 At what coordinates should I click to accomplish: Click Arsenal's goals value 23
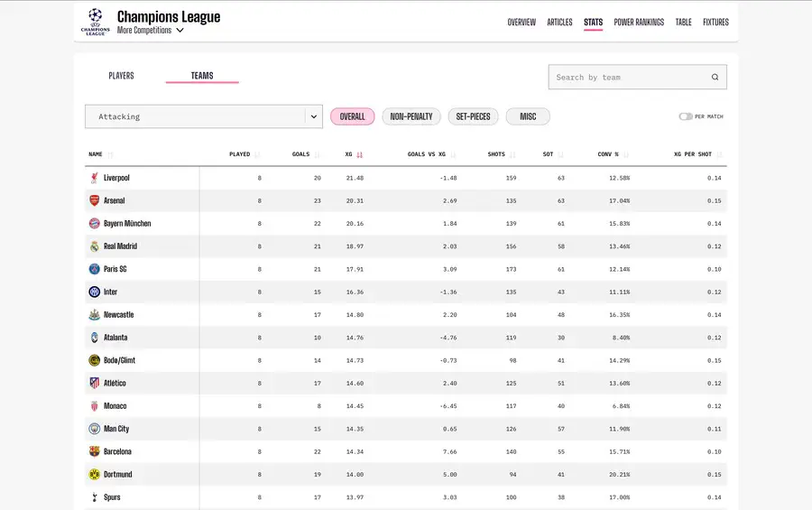click(318, 200)
